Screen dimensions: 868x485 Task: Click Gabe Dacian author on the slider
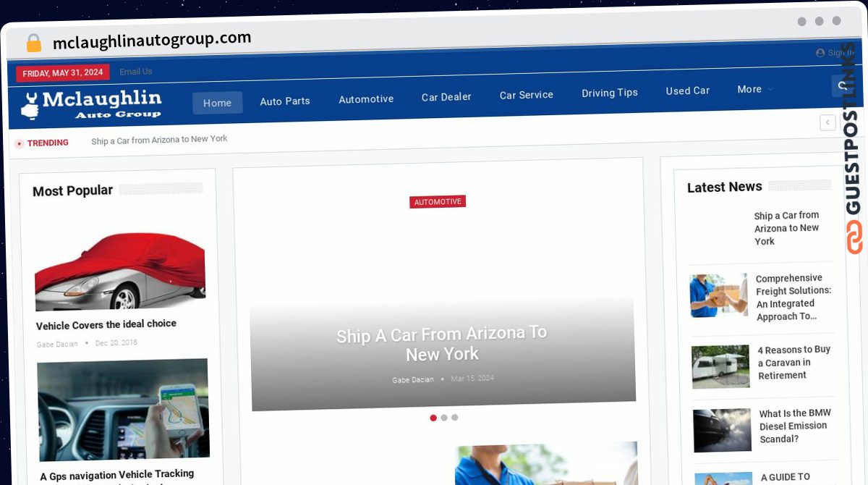pos(413,380)
